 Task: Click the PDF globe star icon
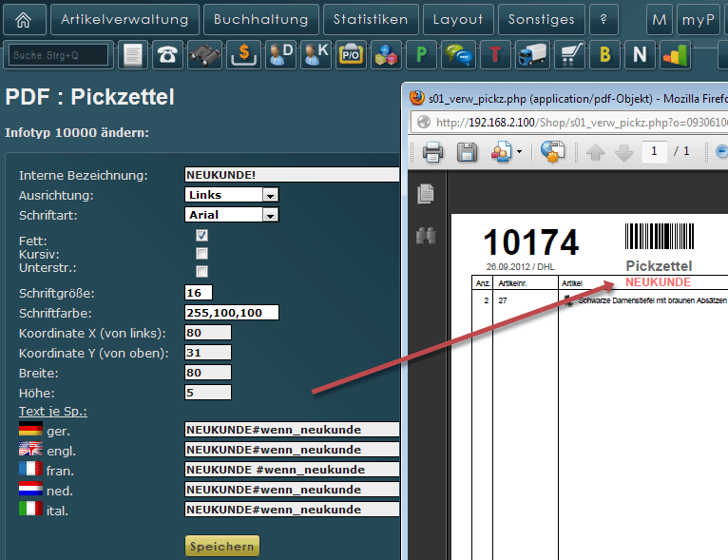click(x=552, y=151)
